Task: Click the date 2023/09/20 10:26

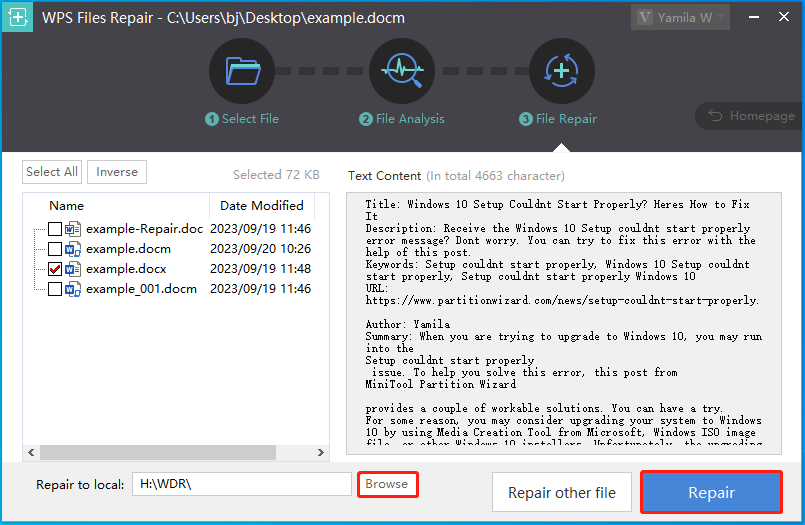Action: (x=260, y=249)
